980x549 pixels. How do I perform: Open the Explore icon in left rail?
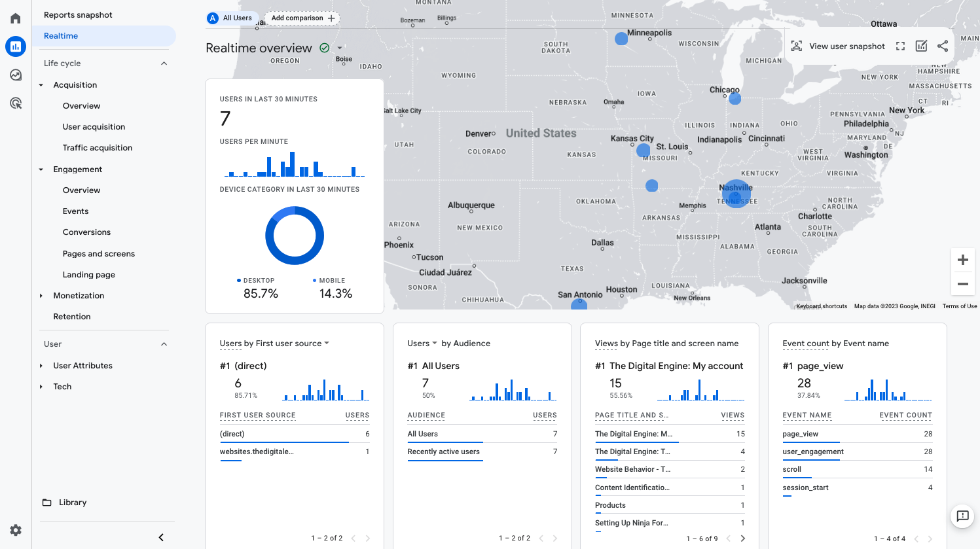[x=16, y=75]
